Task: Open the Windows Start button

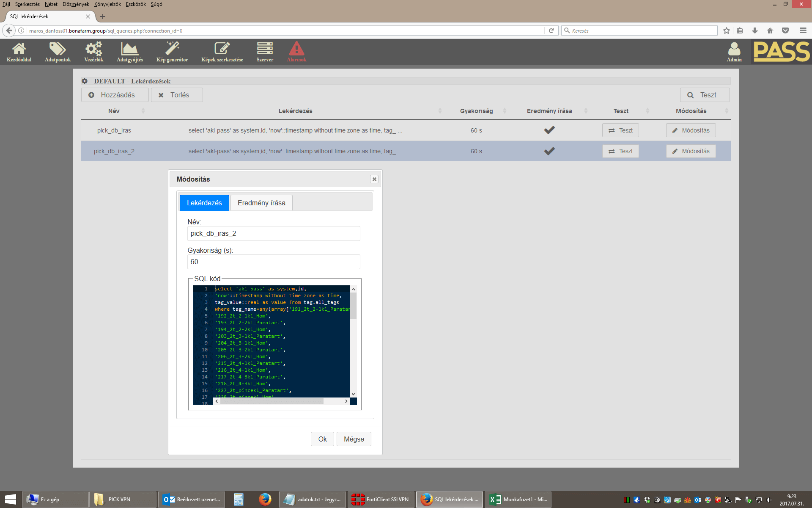Action: (x=10, y=500)
